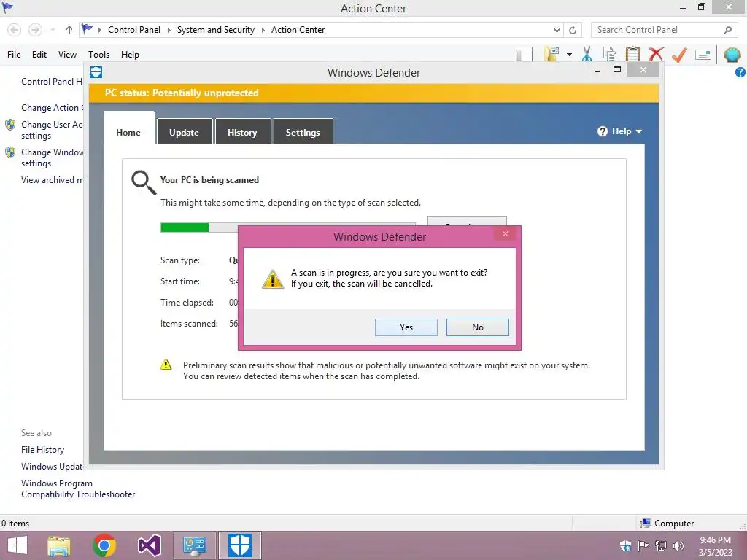Screen dimensions: 747x560
Task: Click the shell icon in toolbar
Action: coord(732,55)
